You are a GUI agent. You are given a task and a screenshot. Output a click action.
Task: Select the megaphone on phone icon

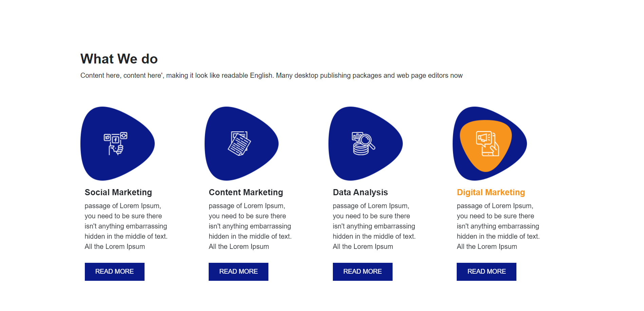coord(488,144)
